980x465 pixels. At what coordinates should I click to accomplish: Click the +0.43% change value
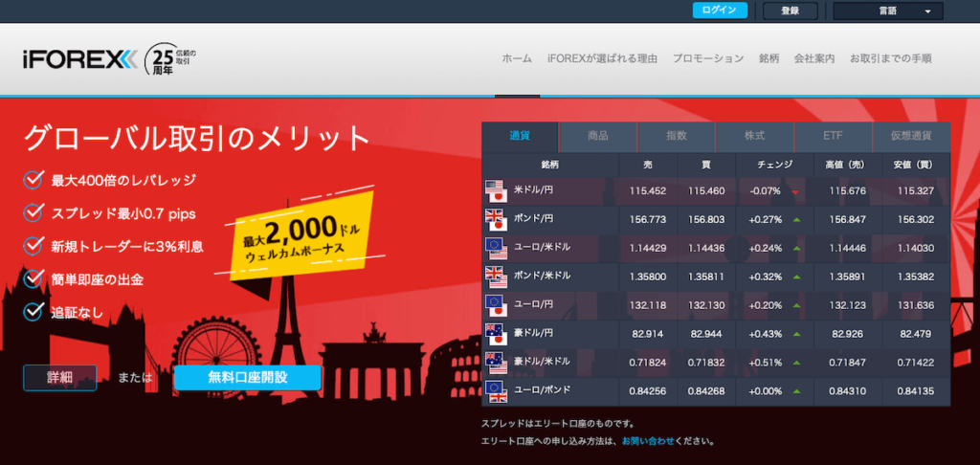(766, 334)
